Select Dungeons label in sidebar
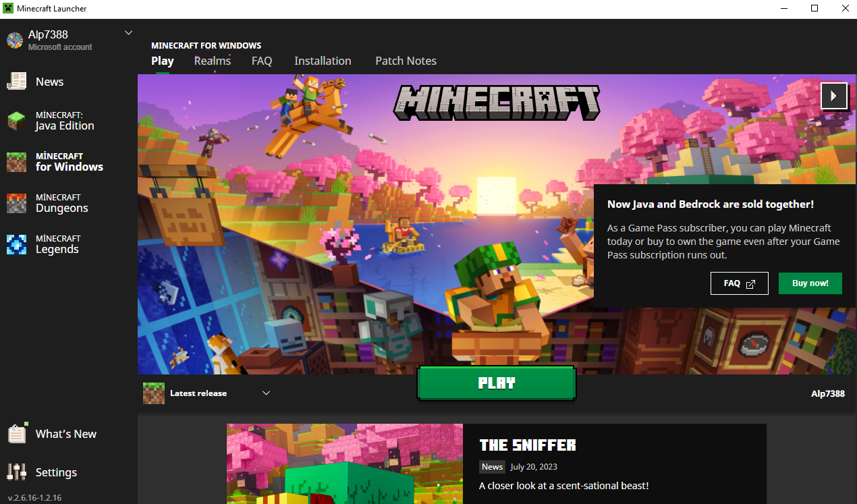 (x=62, y=208)
